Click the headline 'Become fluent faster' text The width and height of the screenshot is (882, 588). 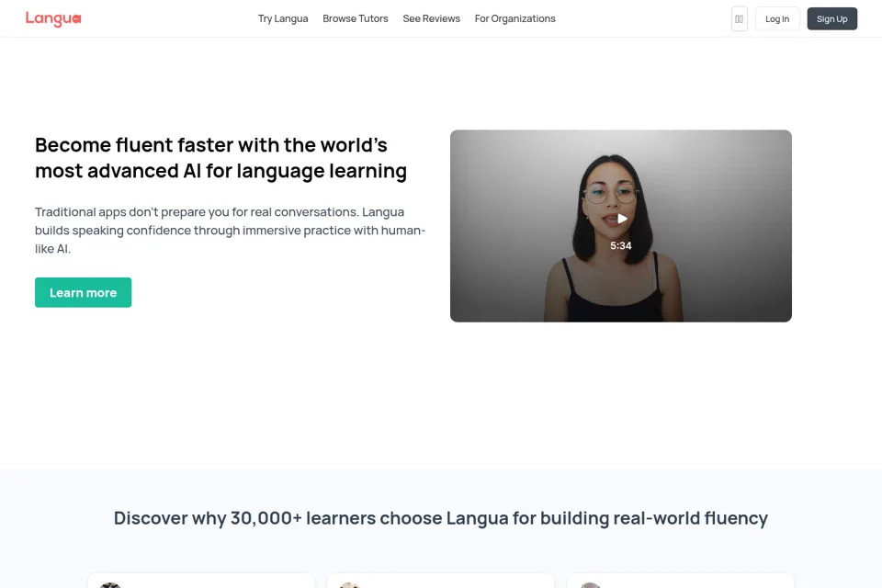pos(220,158)
